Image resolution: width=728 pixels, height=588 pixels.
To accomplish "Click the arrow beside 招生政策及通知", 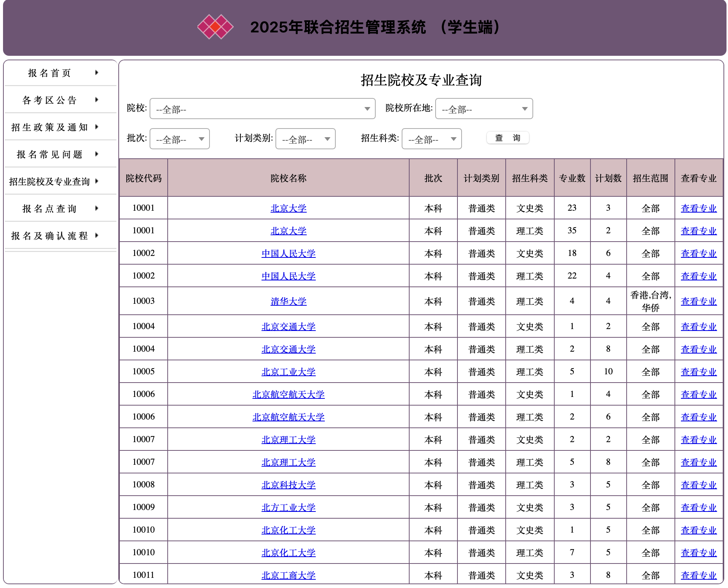I will (x=97, y=127).
